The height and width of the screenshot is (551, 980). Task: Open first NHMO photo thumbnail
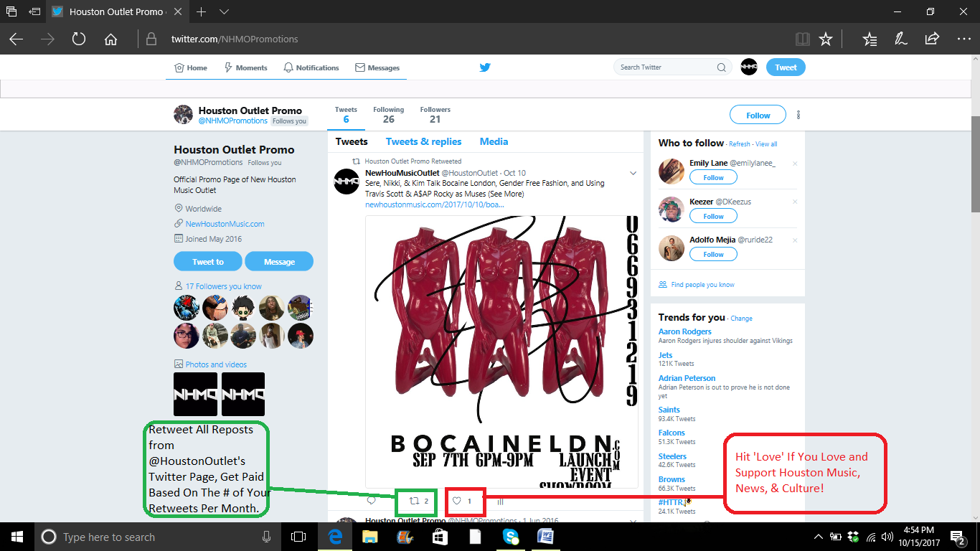[x=195, y=394]
